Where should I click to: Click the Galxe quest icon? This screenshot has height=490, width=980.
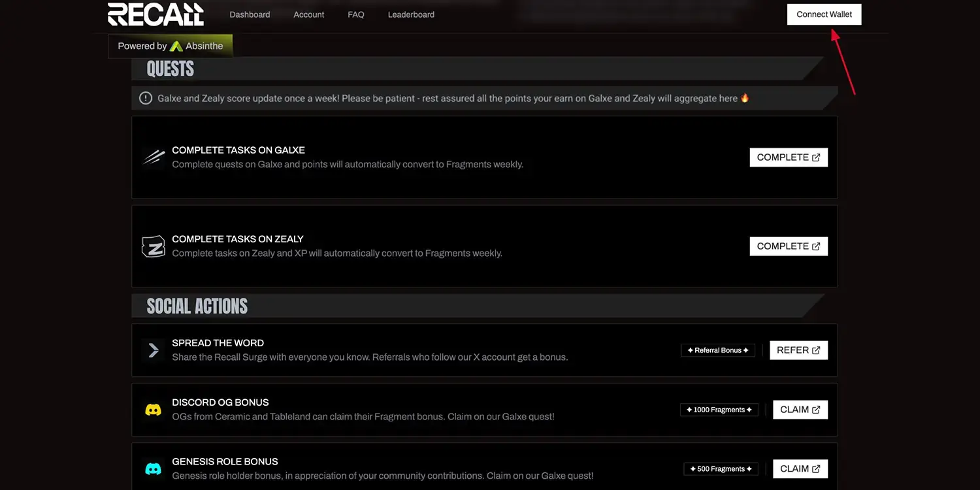pos(154,157)
